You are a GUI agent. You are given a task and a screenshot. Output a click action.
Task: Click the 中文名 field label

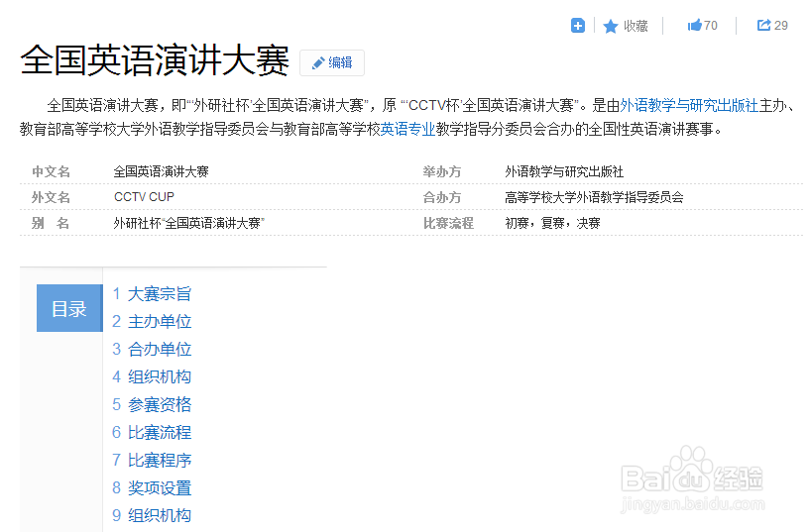51,171
